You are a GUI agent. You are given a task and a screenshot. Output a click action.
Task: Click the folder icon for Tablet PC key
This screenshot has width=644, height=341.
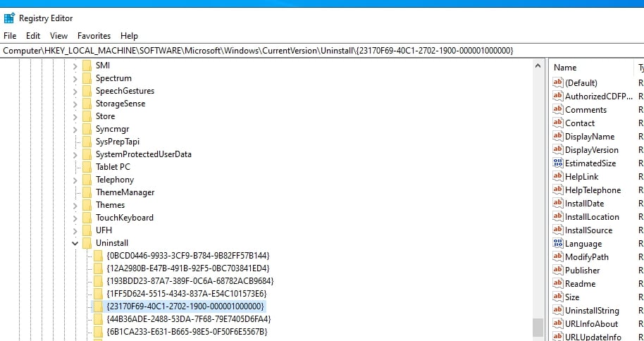pos(87,167)
